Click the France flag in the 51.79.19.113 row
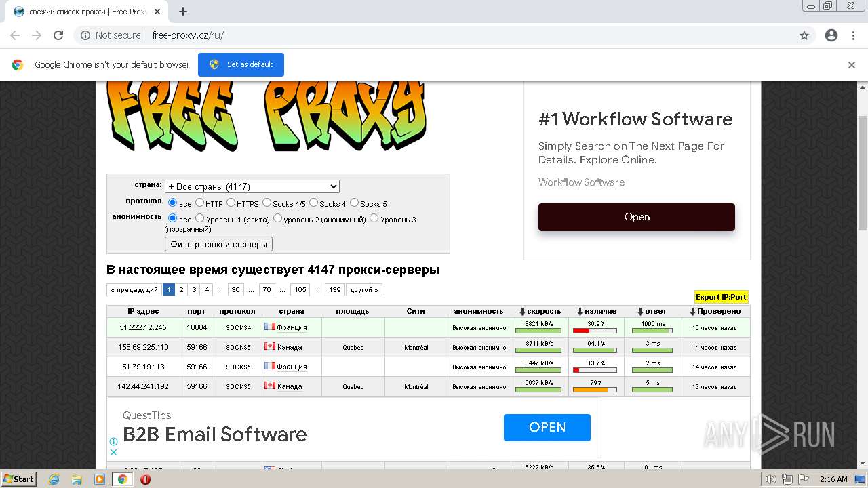This screenshot has width=868, height=488. 269,366
